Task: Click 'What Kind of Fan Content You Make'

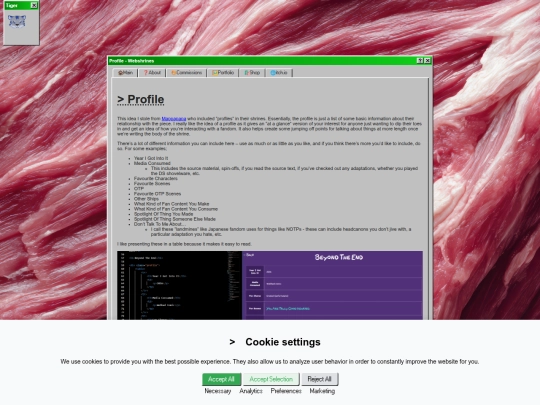Action: tap(172, 204)
